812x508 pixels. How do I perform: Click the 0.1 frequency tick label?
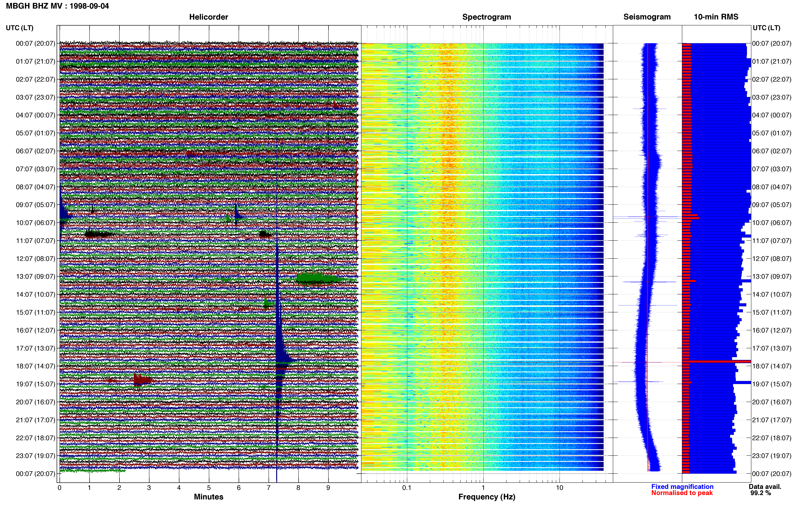pyautogui.click(x=407, y=487)
